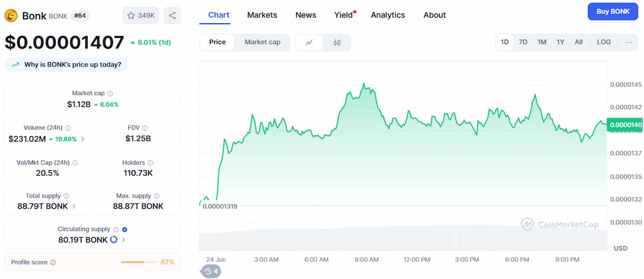Select the 7D time range

(x=523, y=42)
